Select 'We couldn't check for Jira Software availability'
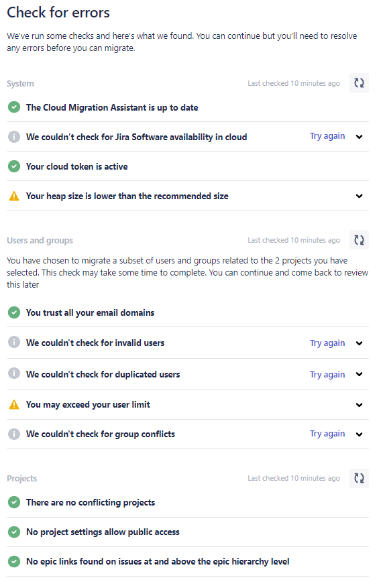The image size is (381, 588). coord(136,137)
